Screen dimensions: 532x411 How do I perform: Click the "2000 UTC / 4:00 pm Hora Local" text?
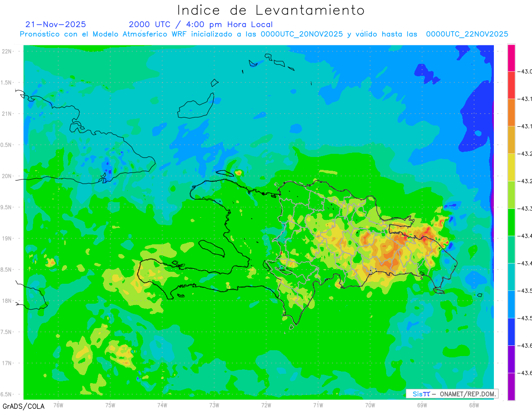[x=201, y=25]
